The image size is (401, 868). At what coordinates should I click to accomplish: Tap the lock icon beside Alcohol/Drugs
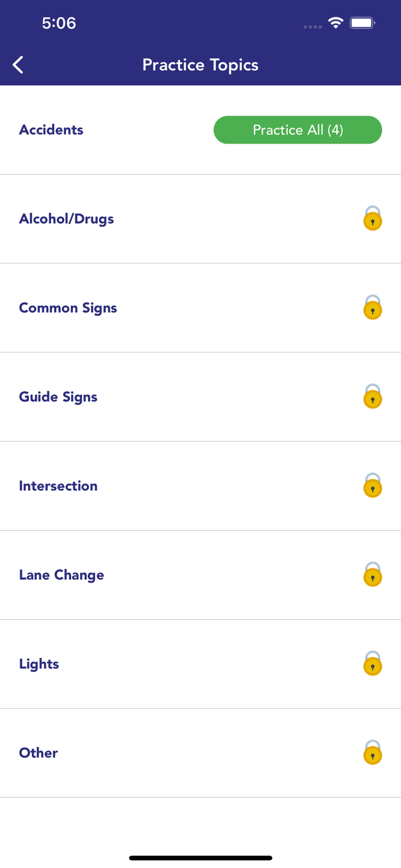coord(372,220)
